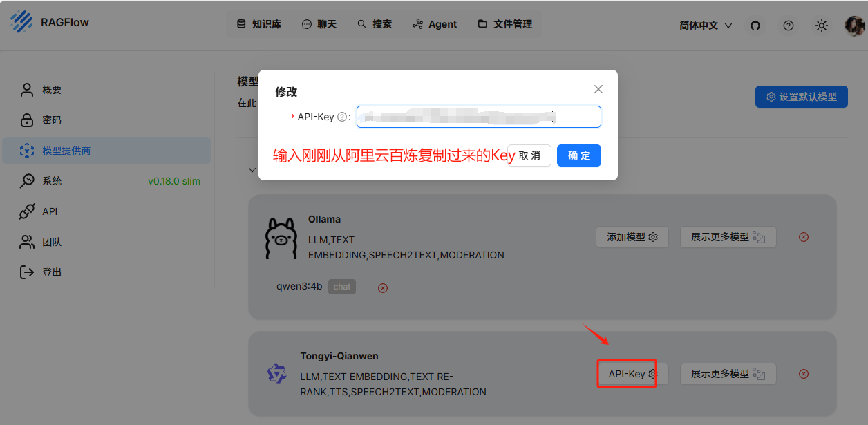Click Tongyi-Qianwen's 展示更多模型 button
Viewport: 868px width, 425px height.
(x=728, y=374)
